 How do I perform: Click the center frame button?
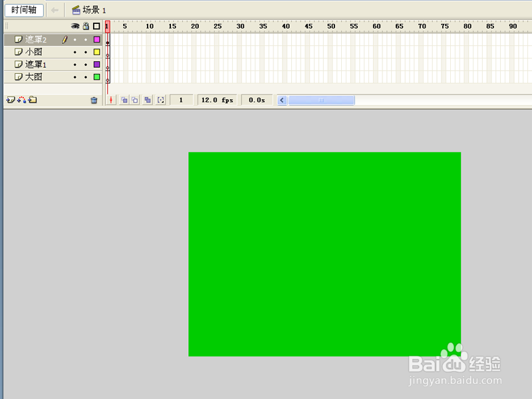[111, 100]
